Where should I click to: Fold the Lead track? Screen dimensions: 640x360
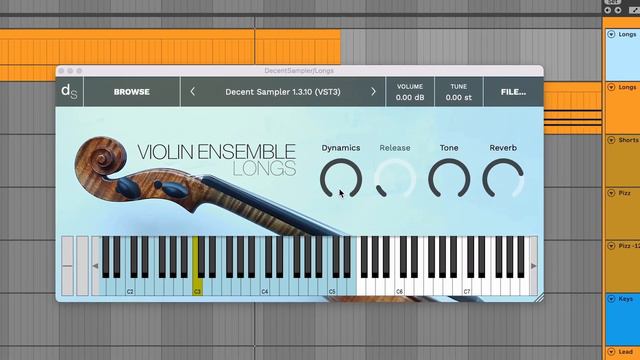pos(611,351)
